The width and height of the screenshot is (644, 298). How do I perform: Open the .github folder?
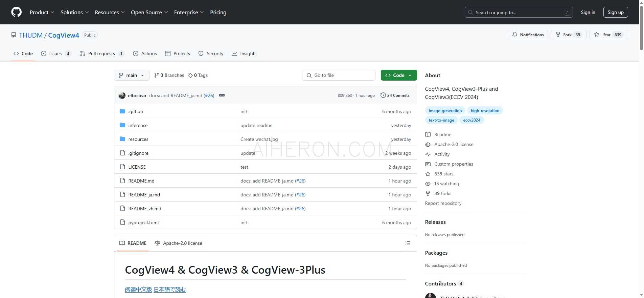coord(136,111)
